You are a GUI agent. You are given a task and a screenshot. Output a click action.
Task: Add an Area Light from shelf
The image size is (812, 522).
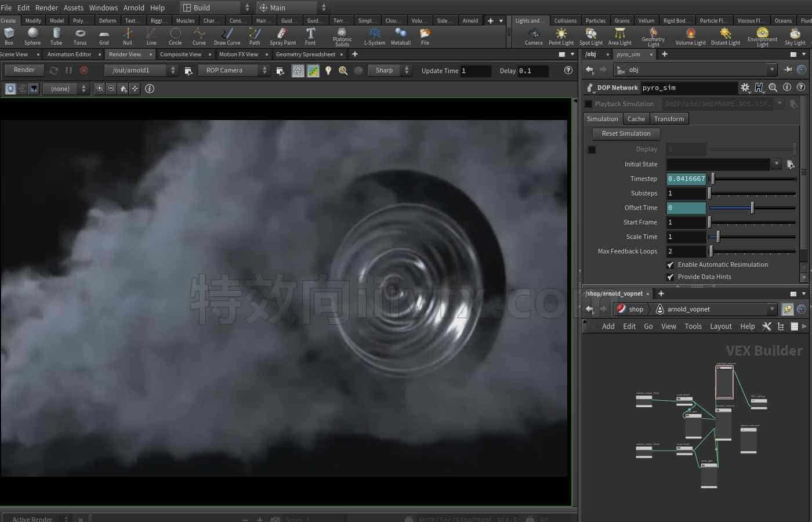(x=619, y=36)
